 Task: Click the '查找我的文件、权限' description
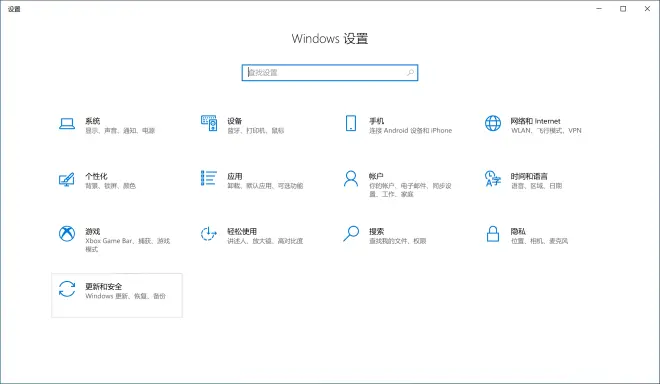tap(398, 241)
